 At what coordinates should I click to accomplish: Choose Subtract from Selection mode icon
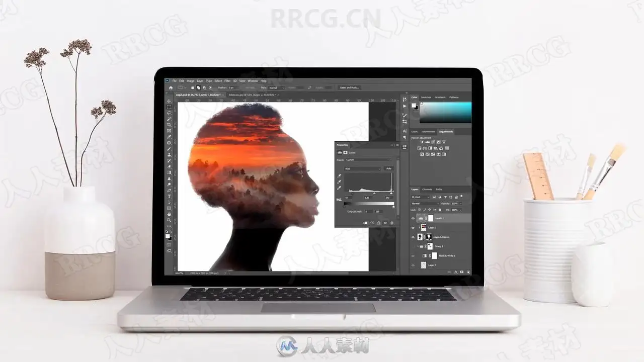205,87
